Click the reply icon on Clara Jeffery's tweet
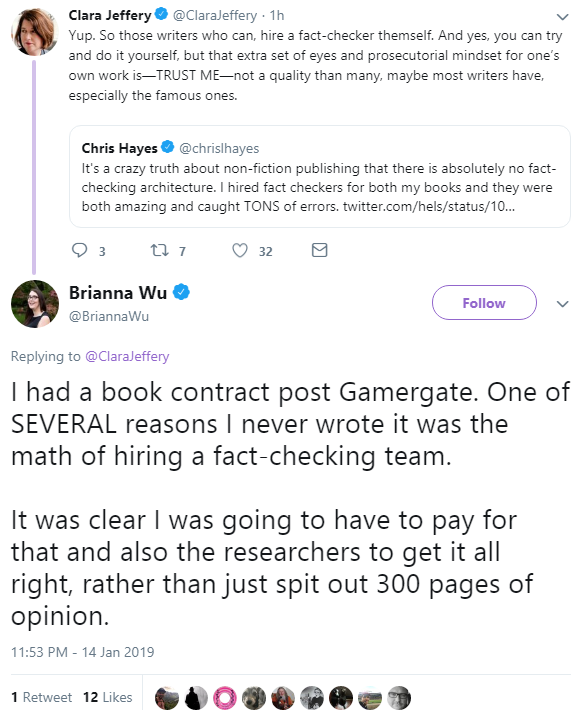The width and height of the screenshot is (585, 710). coord(80,250)
